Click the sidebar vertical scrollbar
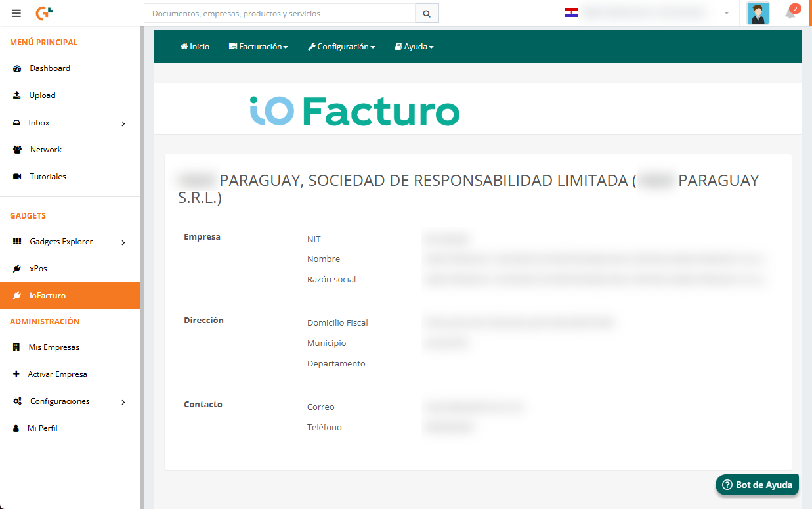Viewport: 812px width, 509px height. 142,268
